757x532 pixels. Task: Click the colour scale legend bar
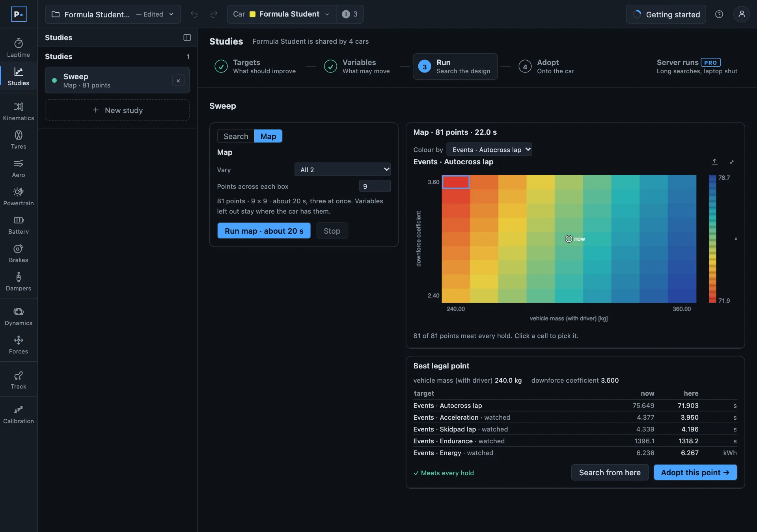coord(712,239)
